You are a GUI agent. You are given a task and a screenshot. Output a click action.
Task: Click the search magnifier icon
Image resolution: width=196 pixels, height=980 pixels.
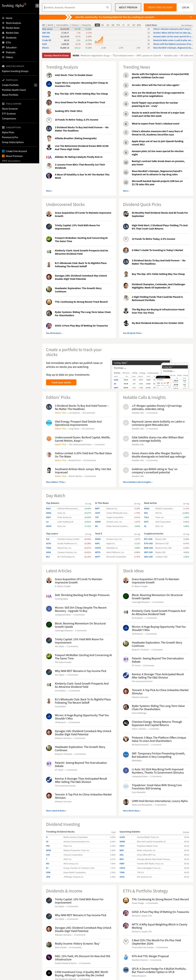click(107, 7)
